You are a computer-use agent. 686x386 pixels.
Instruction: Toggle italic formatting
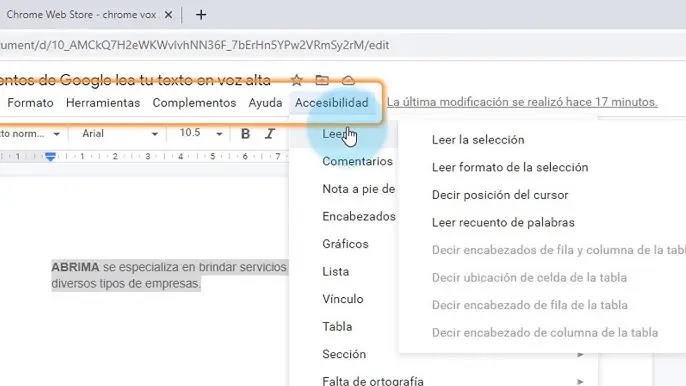270,133
